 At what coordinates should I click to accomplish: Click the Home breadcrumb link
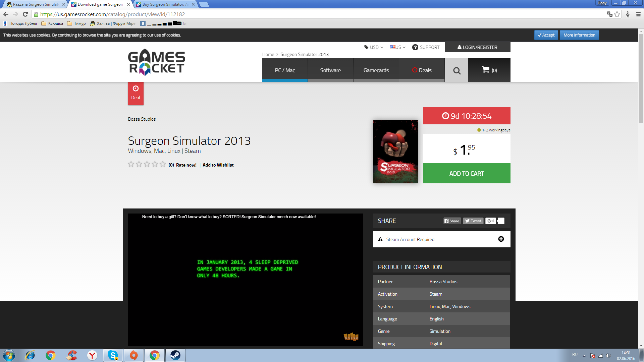(268, 54)
